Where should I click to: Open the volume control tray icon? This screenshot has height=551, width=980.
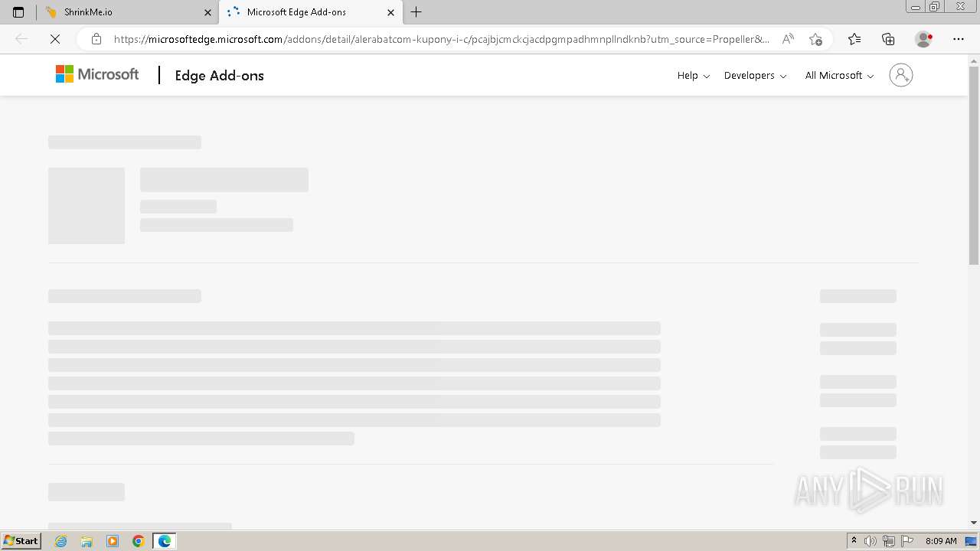click(x=871, y=541)
